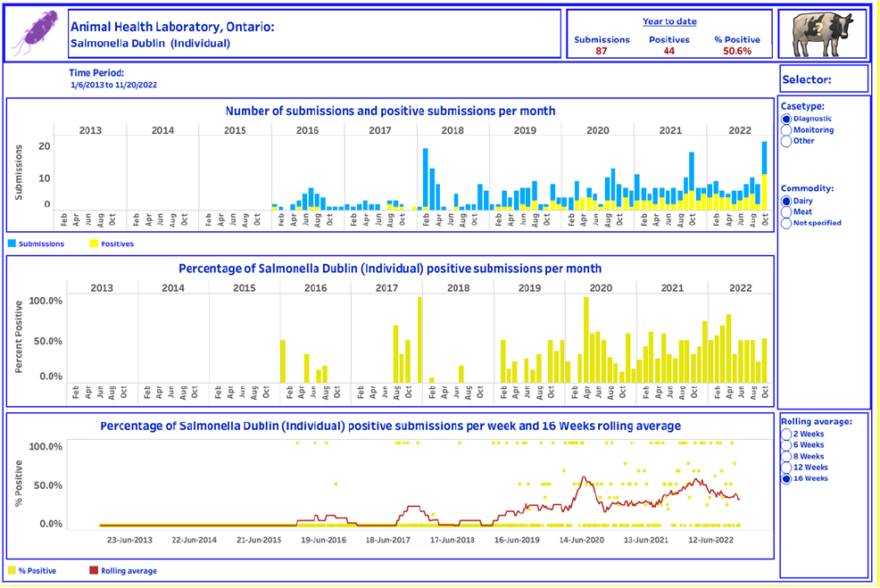Set rolling average to 8 Weeks
Image resolution: width=880 pixels, height=588 pixels.
786,456
